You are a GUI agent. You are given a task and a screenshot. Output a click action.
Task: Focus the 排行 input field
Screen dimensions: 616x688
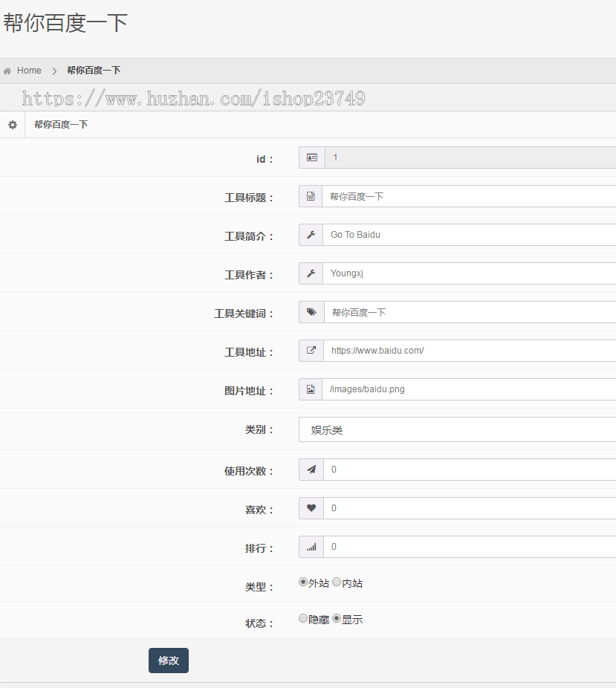point(470,547)
